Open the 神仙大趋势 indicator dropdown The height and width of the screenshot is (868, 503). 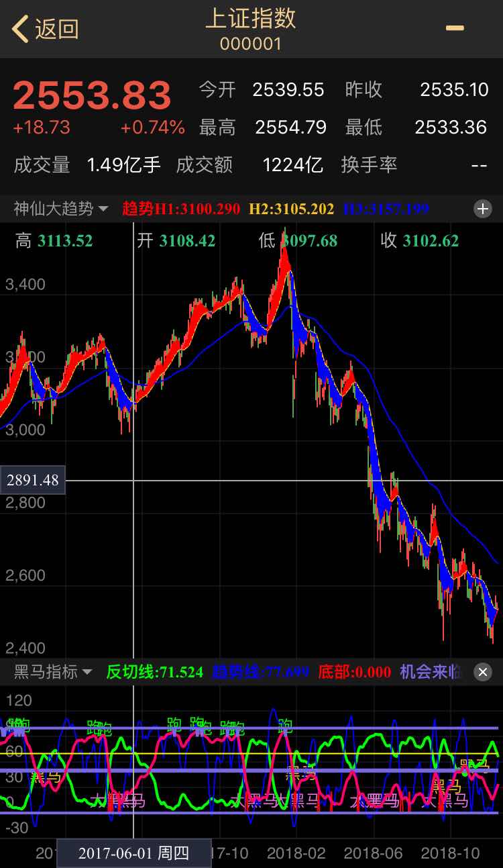[x=61, y=209]
